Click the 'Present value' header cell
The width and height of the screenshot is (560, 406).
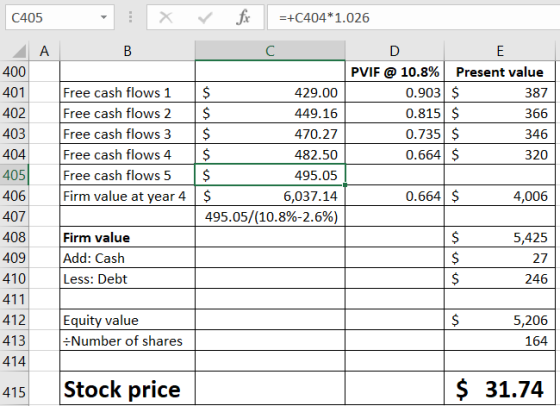click(x=500, y=72)
